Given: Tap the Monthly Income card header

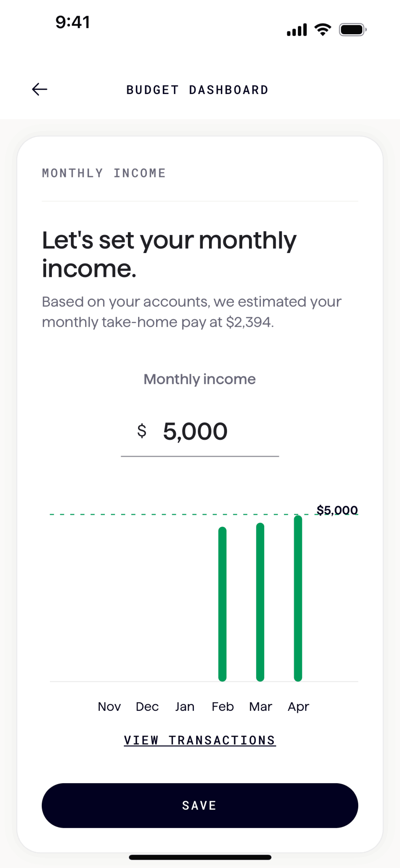Looking at the screenshot, I should click(104, 173).
